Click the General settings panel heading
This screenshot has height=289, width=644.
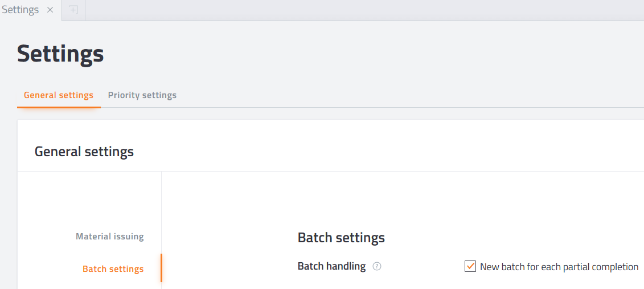pyautogui.click(x=84, y=152)
